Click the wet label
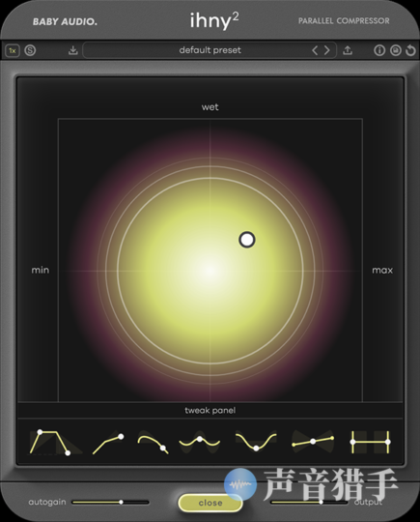This screenshot has height=522, width=420. (x=210, y=107)
